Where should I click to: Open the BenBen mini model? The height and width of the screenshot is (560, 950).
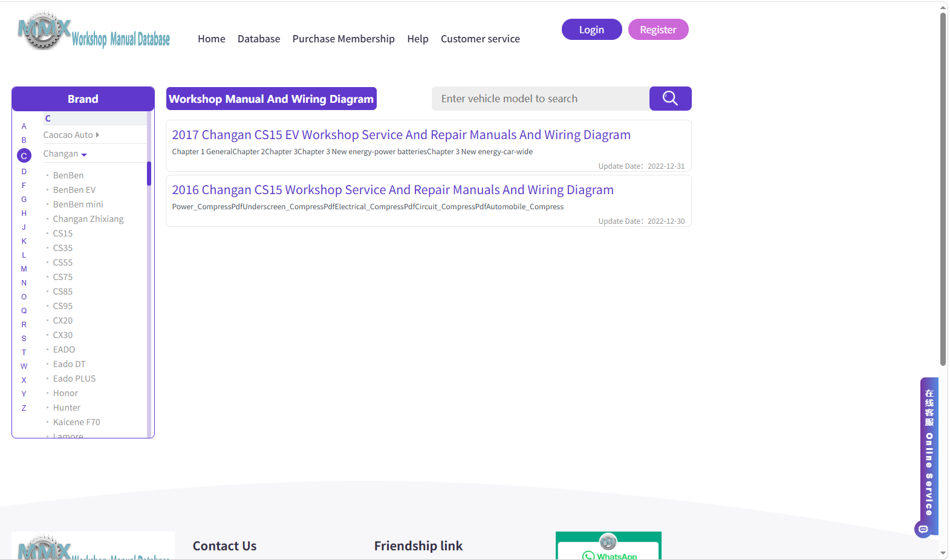(78, 204)
